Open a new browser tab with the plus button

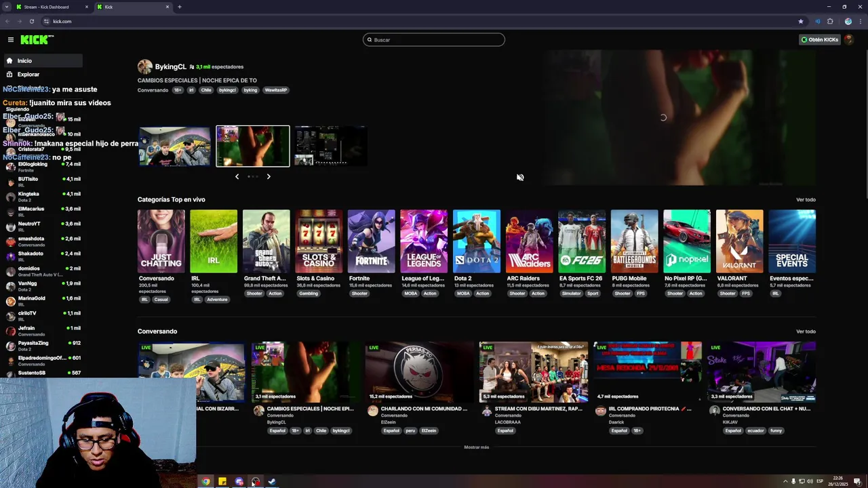click(179, 7)
